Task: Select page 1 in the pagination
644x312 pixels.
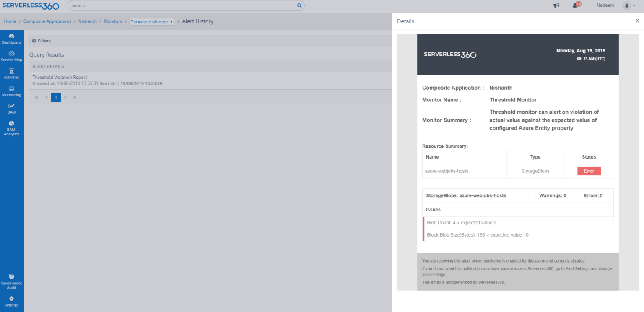Action: pyautogui.click(x=56, y=97)
